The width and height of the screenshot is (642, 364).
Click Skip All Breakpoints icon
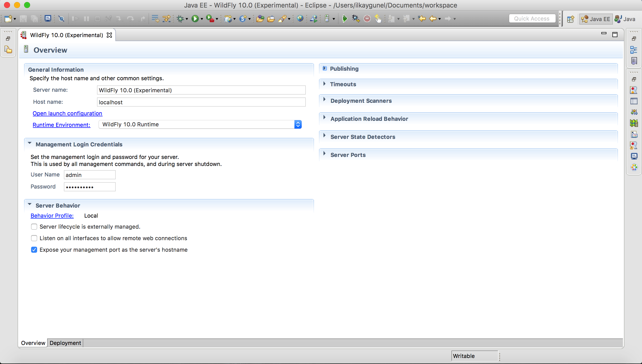pos(61,19)
